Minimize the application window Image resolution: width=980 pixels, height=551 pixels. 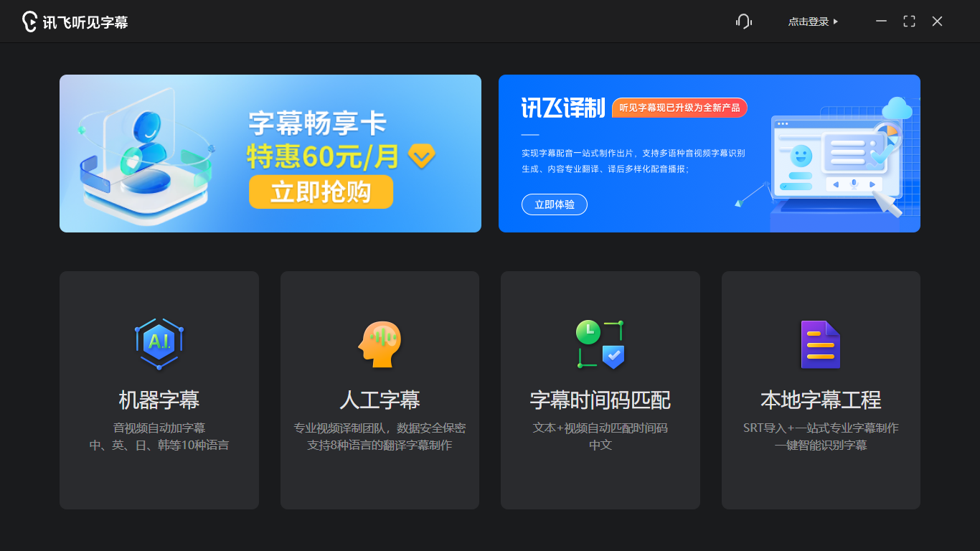click(882, 22)
